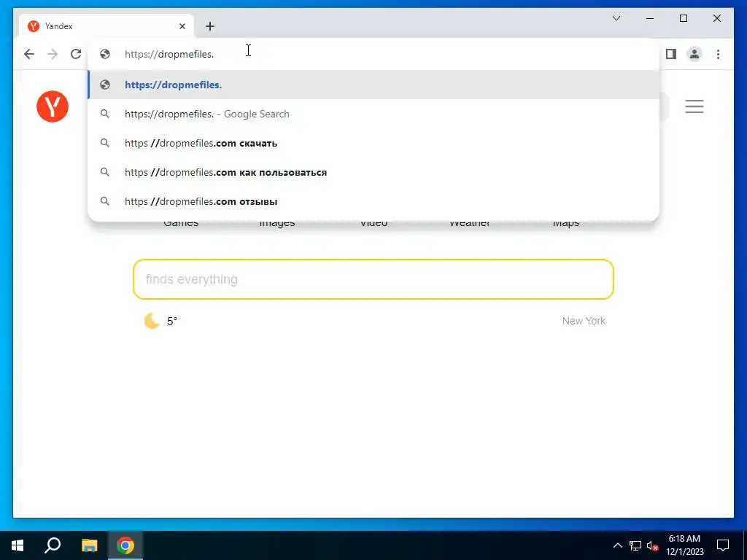
Task: Show hidden system tray icons
Action: pyautogui.click(x=617, y=545)
